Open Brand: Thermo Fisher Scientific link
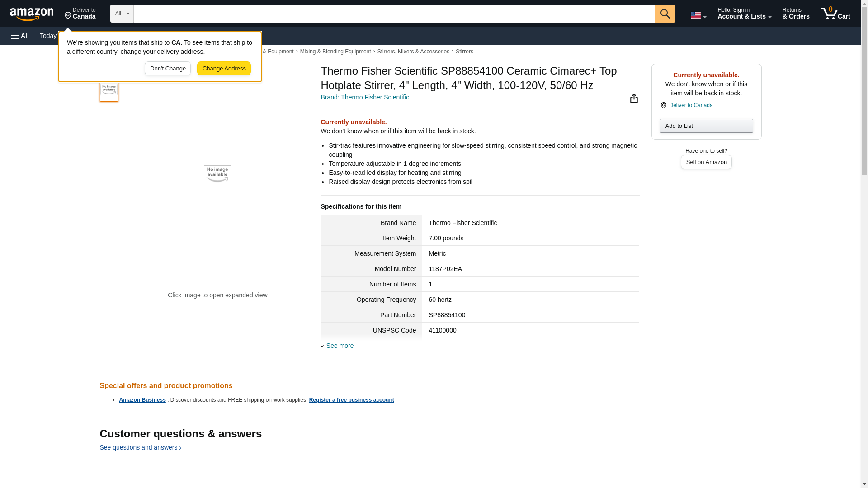 364,97
